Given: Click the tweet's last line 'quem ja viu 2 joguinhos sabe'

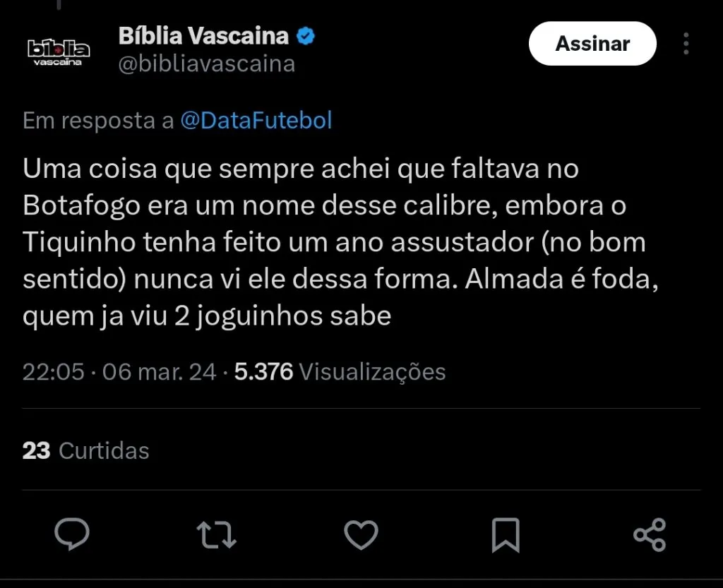Looking at the screenshot, I should (207, 316).
